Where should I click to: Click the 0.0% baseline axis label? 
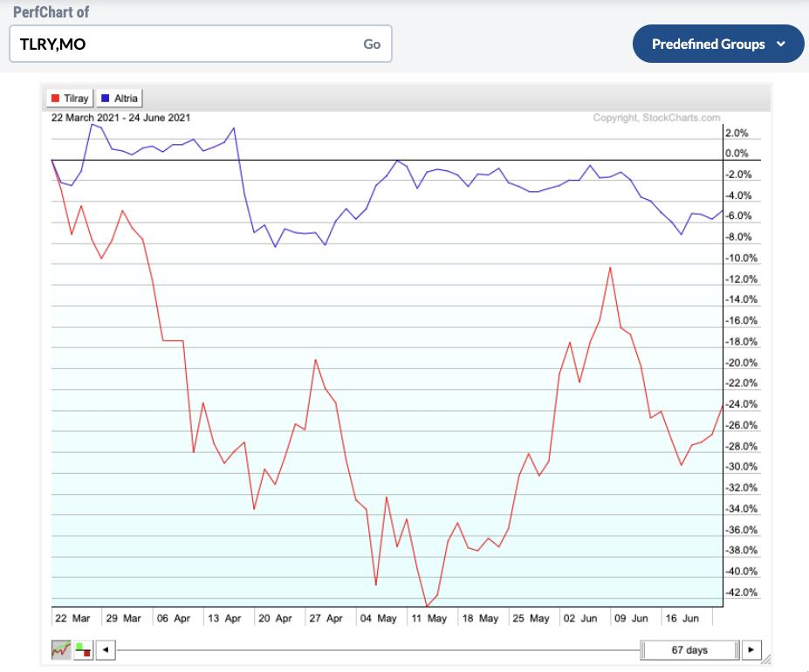point(737,154)
